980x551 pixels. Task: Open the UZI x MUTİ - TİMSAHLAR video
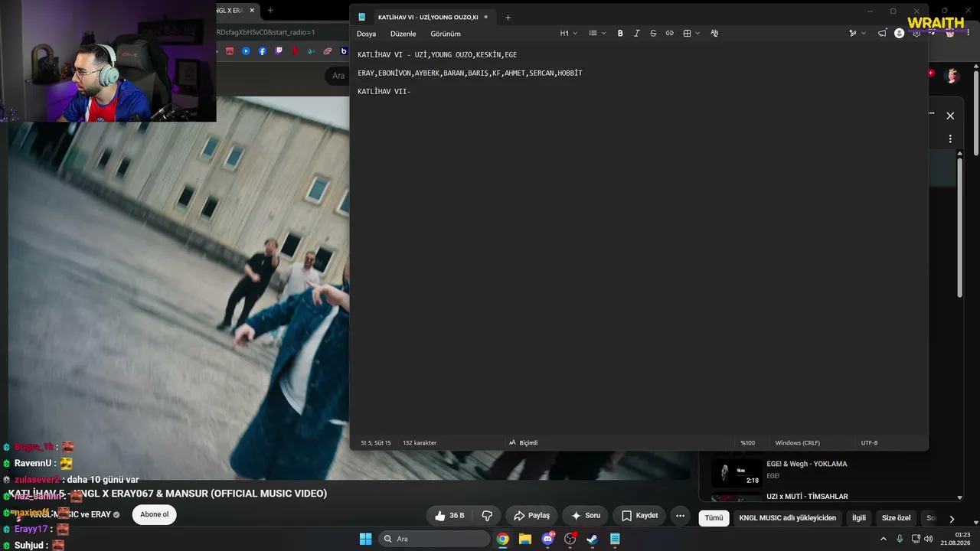point(807,497)
